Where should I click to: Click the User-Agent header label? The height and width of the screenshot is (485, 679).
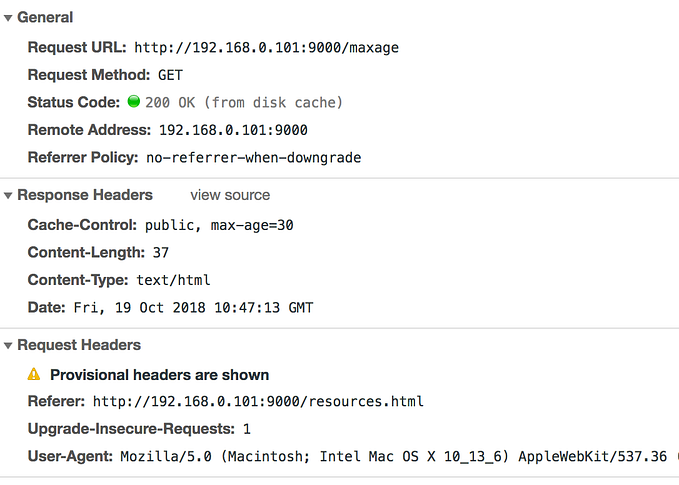tap(70, 456)
